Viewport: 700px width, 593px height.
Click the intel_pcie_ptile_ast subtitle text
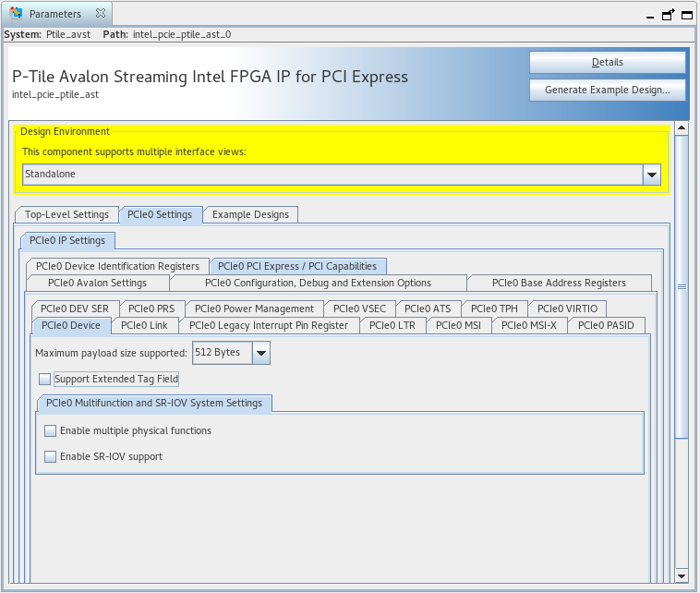55,94
